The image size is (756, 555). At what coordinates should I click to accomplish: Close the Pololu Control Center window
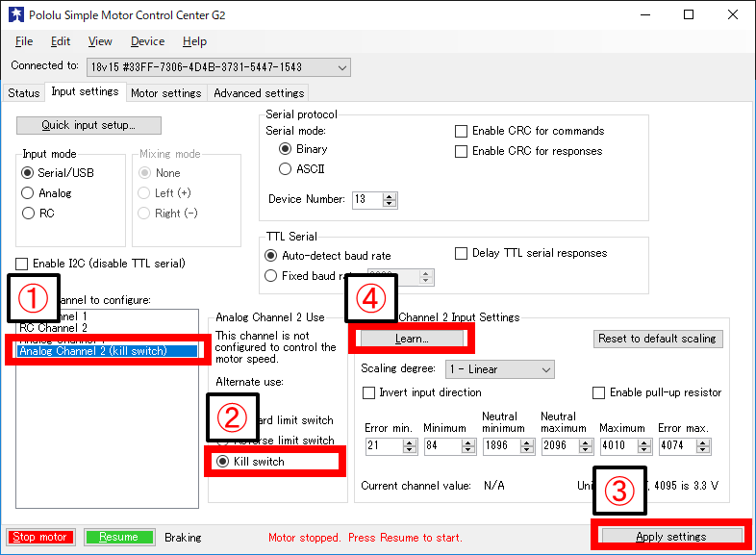pos(733,15)
